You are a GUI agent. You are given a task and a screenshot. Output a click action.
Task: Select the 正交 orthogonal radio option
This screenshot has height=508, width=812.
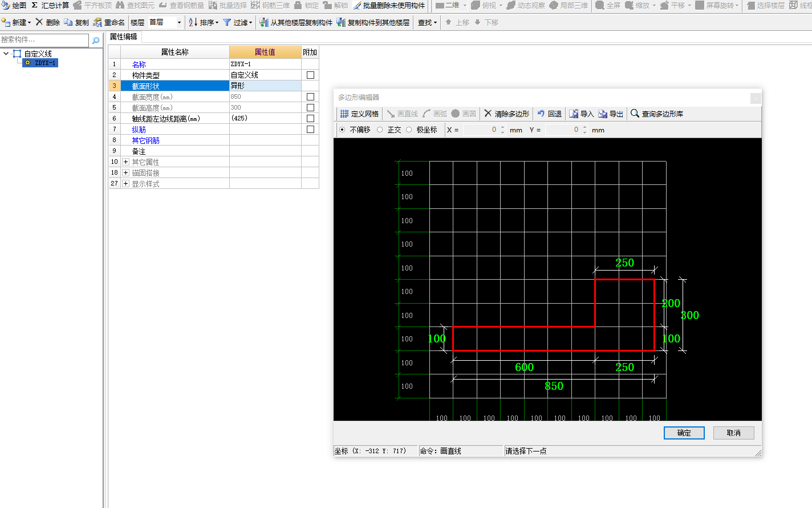tap(380, 130)
